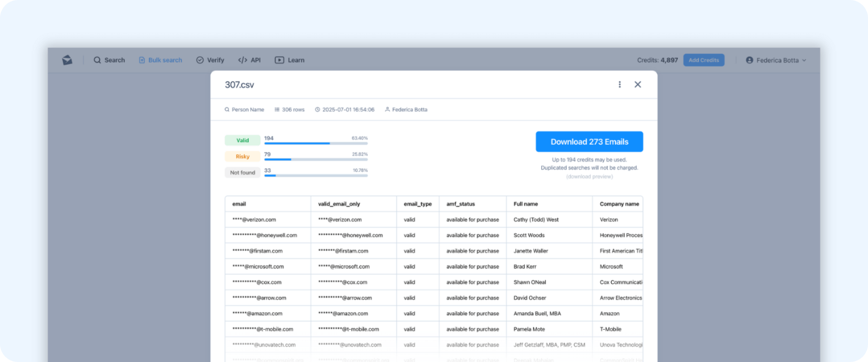Click the @honeywell.com cell in email column

coord(268,235)
